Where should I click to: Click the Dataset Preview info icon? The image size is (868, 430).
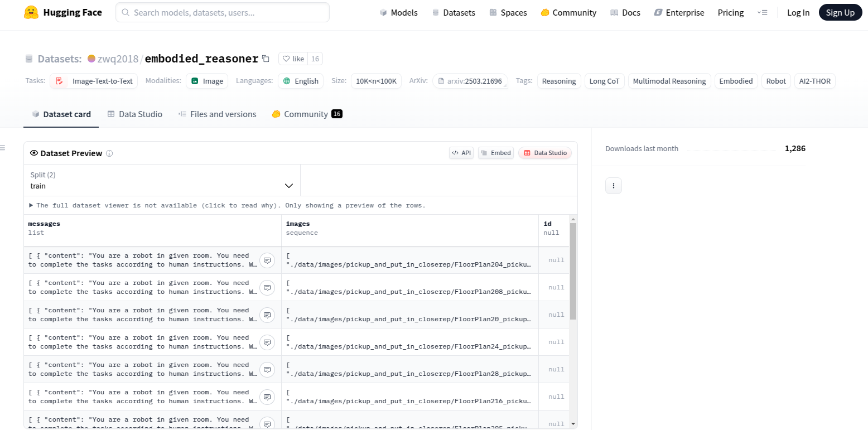coord(109,153)
